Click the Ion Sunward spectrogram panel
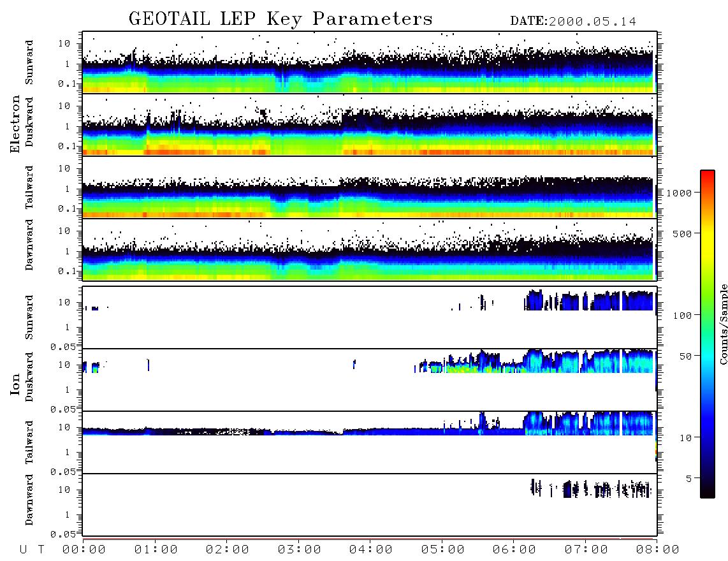This screenshot has width=728, height=561. pos(370,317)
